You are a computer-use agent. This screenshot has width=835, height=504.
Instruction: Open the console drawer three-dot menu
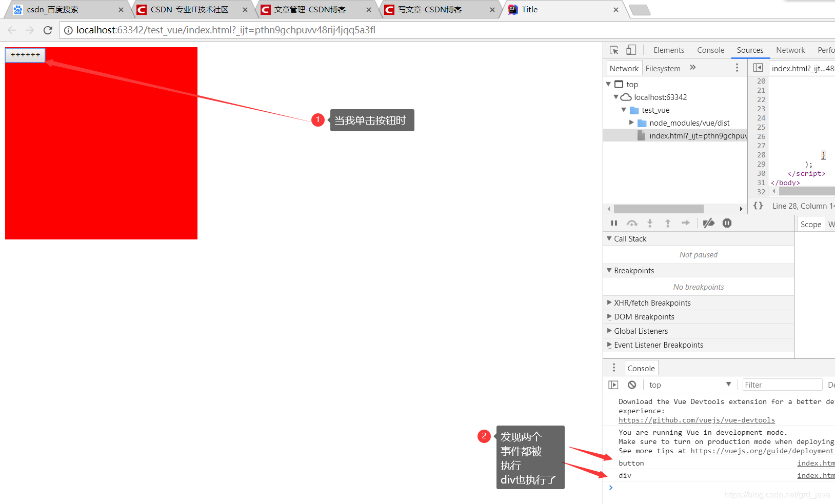click(x=614, y=368)
